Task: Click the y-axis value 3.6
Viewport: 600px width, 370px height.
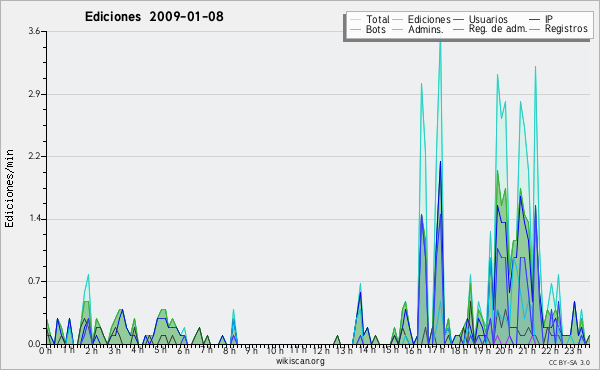Action: 34,31
